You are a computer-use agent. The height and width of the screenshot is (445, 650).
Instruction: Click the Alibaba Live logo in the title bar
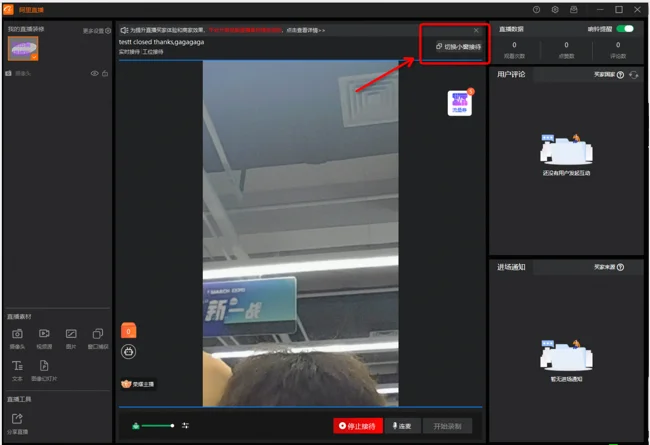click(x=8, y=9)
